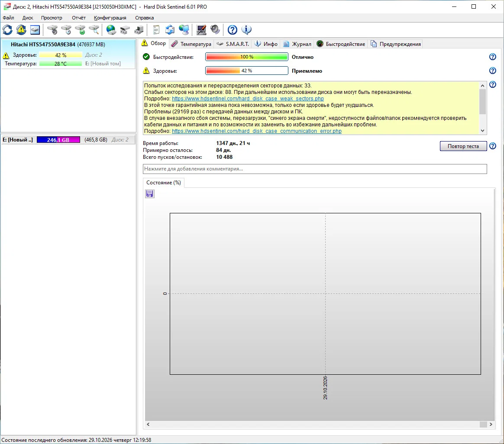Click the blue info bubble toolbar icon
Viewport: 504px width, 444px height.
(246, 30)
